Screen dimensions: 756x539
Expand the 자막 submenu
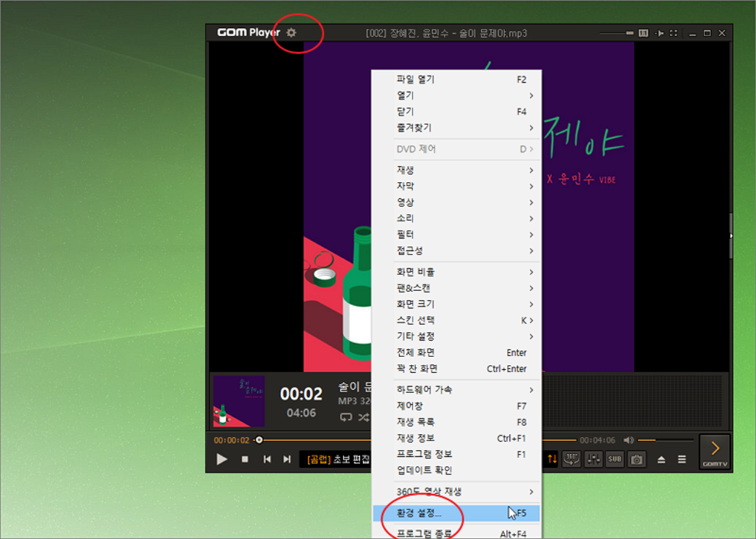point(456,186)
